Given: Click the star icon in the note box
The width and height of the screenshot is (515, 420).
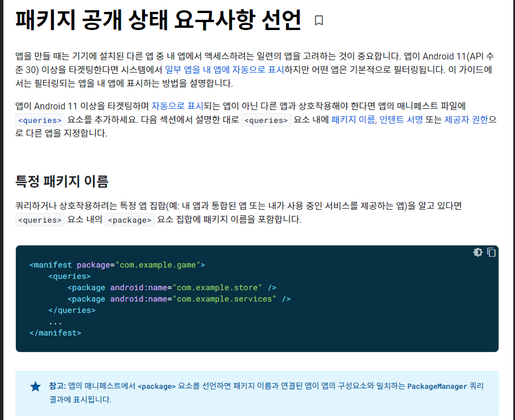Looking at the screenshot, I should tap(36, 387).
